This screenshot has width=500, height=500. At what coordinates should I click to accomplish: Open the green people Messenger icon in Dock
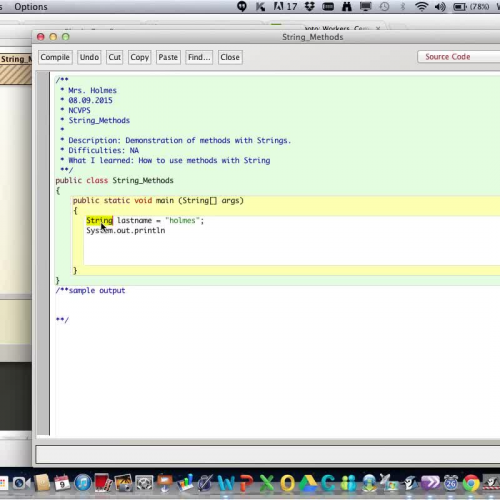349,483
